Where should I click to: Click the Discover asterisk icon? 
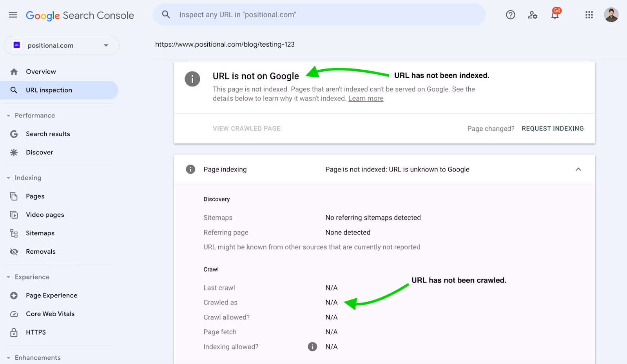14,152
